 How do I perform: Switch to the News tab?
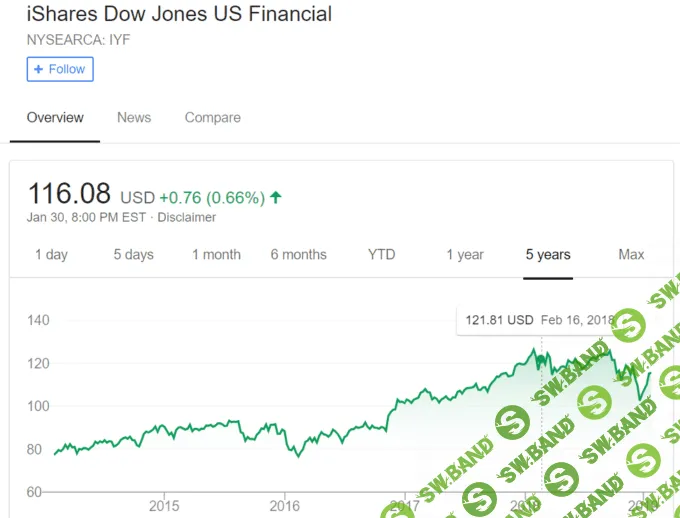[x=134, y=117]
